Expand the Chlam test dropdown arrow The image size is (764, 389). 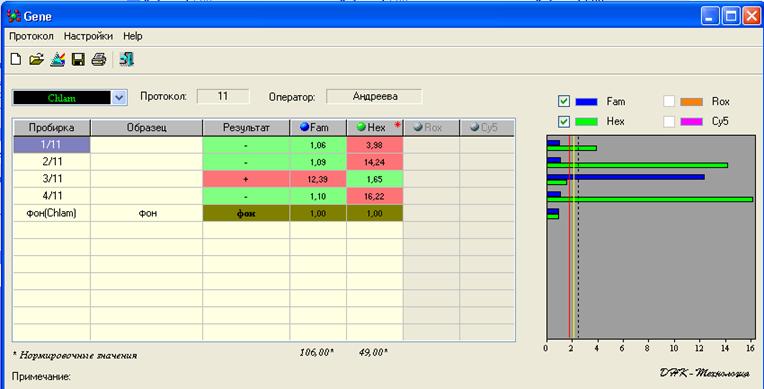coord(119,97)
